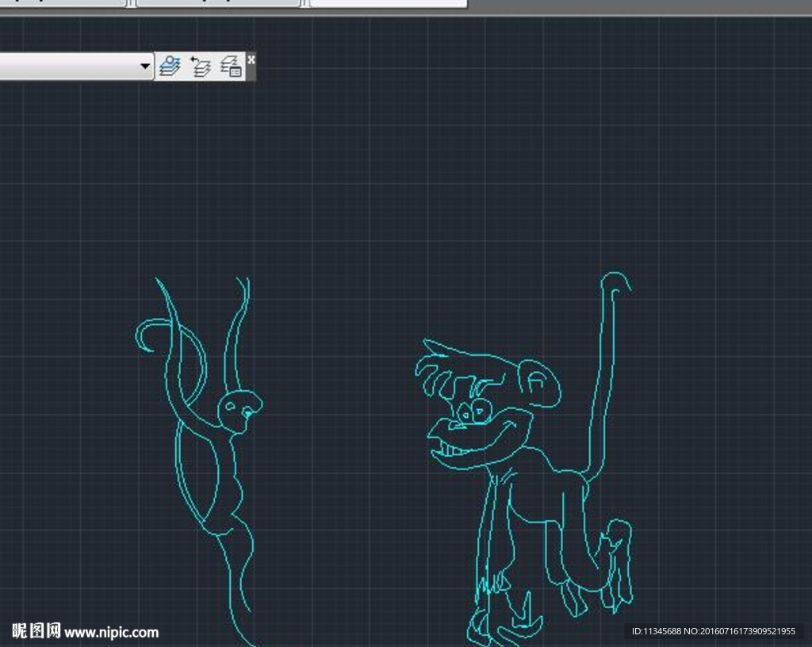Image resolution: width=812 pixels, height=647 pixels.
Task: Click the www.nipic.com watermark link
Action: [x=111, y=632]
